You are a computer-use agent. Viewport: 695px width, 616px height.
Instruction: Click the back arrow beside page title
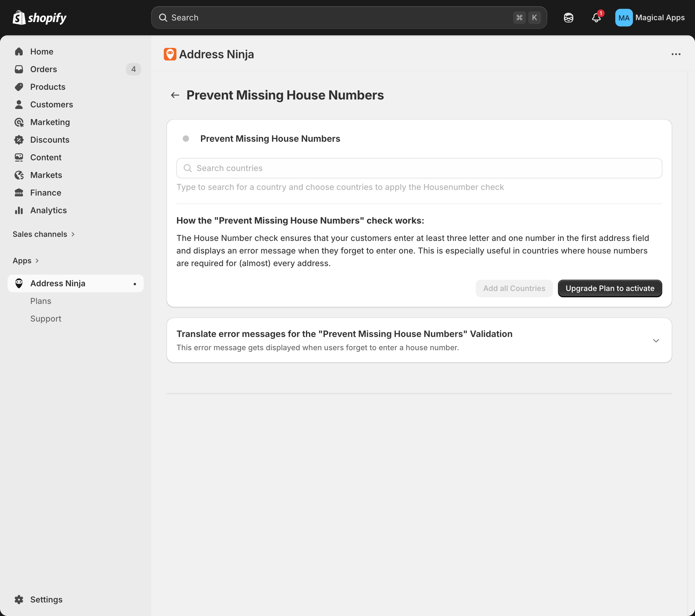pyautogui.click(x=175, y=95)
